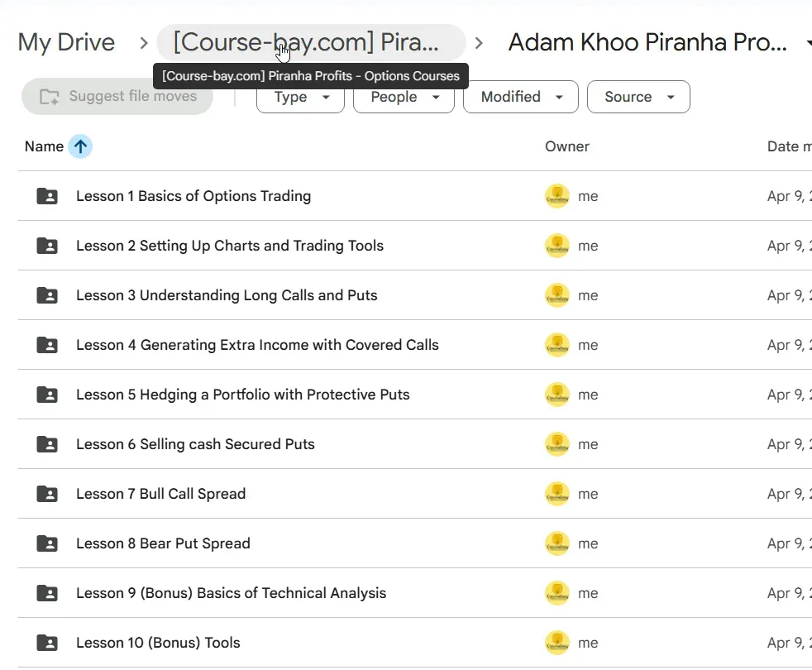Click the Owner column header
Image resolution: width=812 pixels, height=670 pixels.
[567, 146]
